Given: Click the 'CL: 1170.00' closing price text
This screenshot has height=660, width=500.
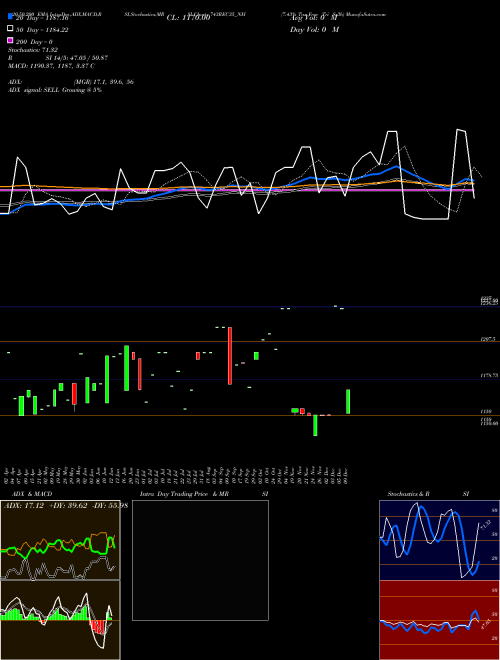Looking at the screenshot, I should (x=188, y=18).
